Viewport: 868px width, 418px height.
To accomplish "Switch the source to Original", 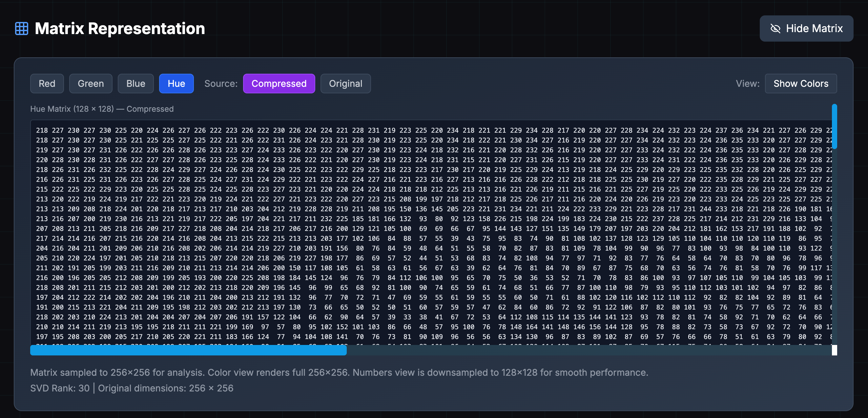I will tap(345, 84).
